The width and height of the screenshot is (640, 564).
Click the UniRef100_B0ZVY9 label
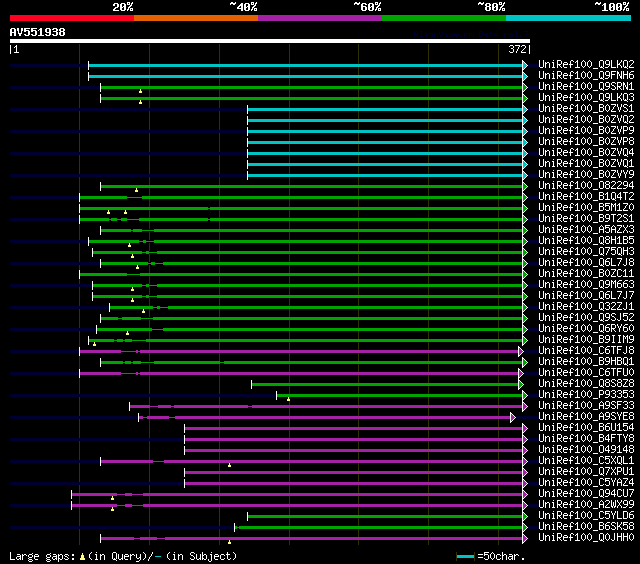(x=586, y=175)
